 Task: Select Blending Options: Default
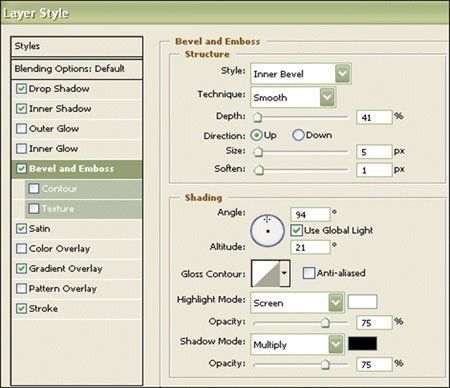pos(77,69)
